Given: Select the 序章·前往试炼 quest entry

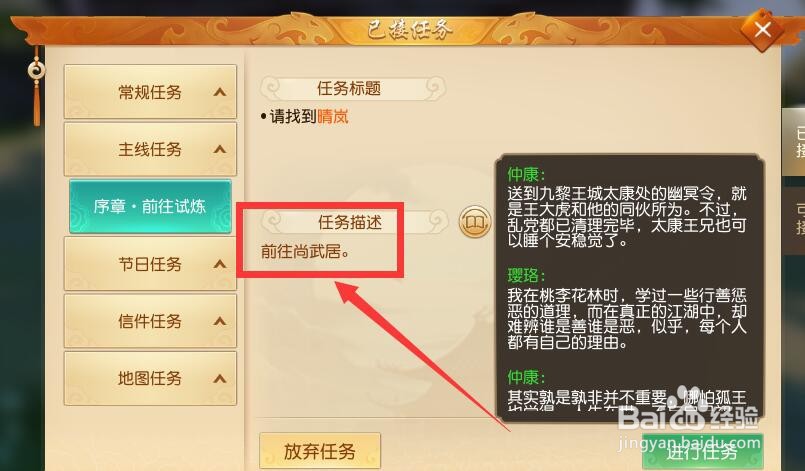Looking at the screenshot, I should coord(150,206).
